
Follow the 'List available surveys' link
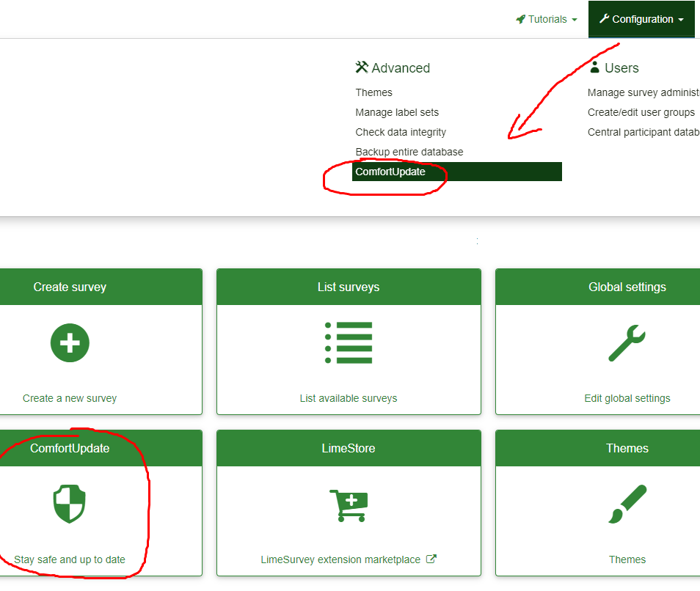pyautogui.click(x=349, y=398)
